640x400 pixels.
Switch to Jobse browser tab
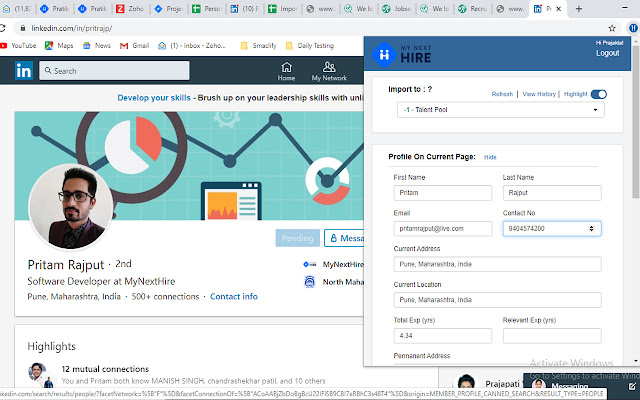point(396,9)
